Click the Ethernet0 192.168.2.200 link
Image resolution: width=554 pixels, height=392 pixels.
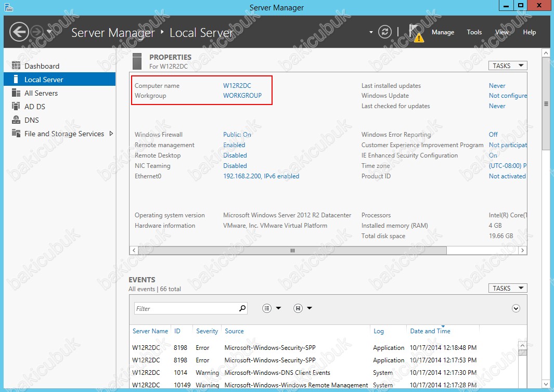pyautogui.click(x=261, y=176)
